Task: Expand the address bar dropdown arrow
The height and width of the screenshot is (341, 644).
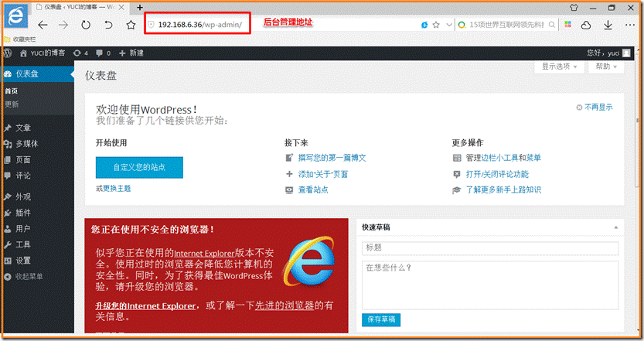Action: tap(449, 25)
